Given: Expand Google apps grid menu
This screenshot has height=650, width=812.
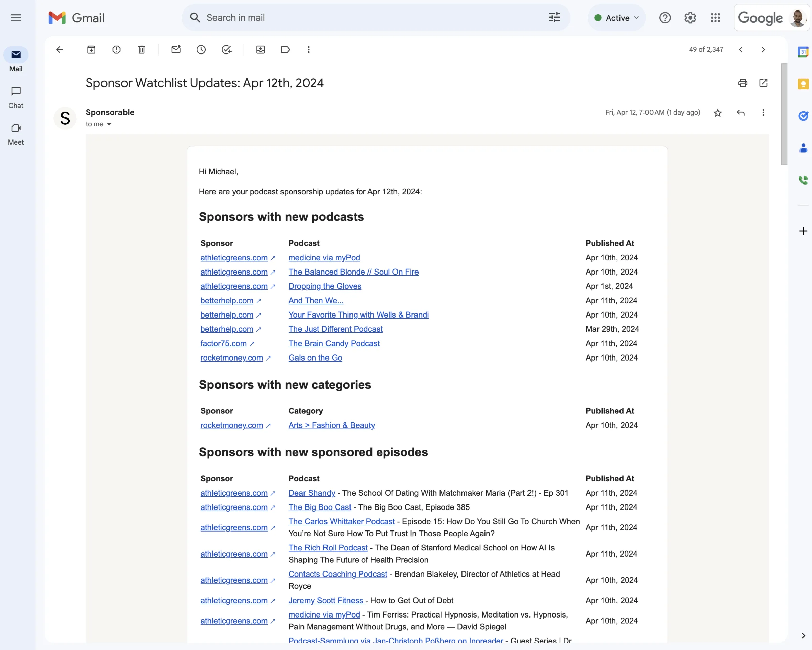Looking at the screenshot, I should tap(715, 17).
